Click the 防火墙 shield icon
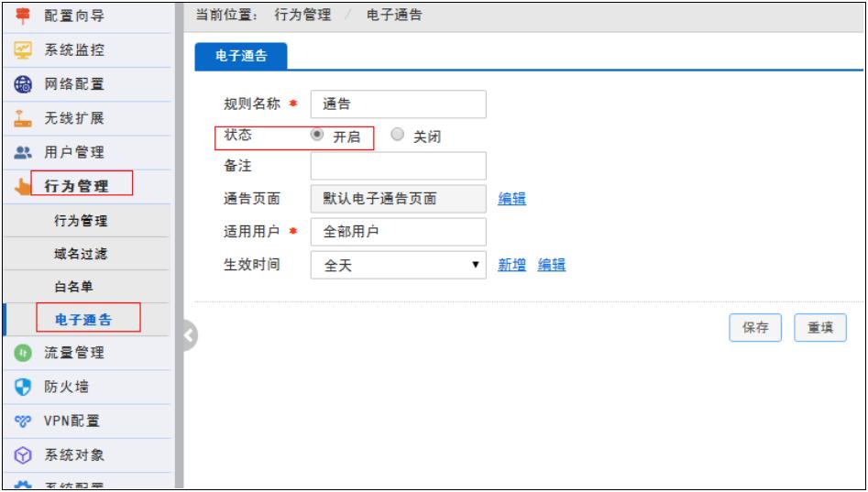868x492 pixels. click(x=26, y=387)
